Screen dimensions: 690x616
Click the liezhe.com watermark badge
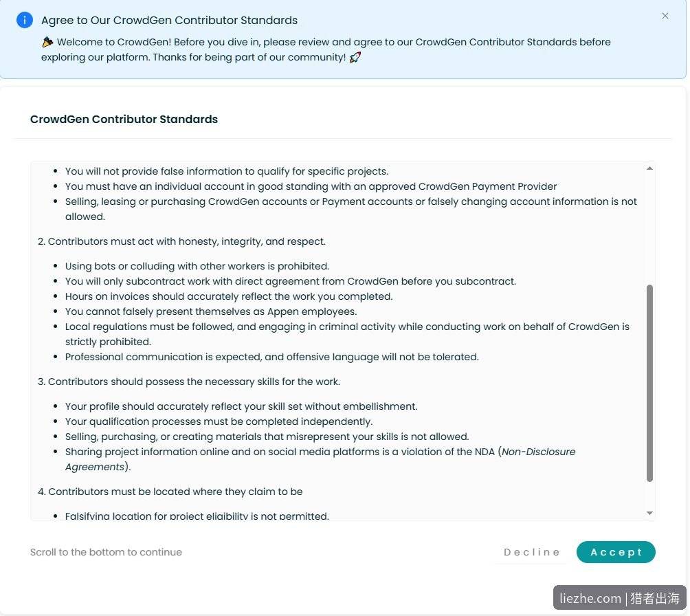click(620, 598)
